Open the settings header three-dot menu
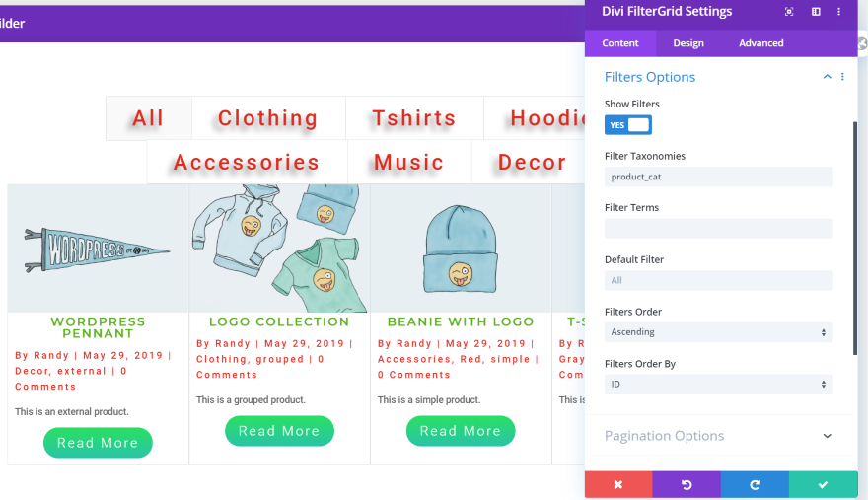This screenshot has width=868, height=500. click(x=838, y=12)
